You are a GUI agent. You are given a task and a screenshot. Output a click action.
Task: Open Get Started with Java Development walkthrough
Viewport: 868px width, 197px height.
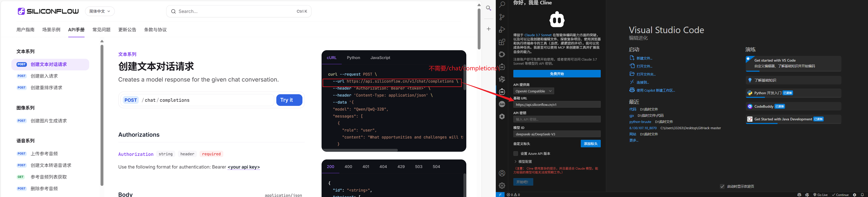pyautogui.click(x=793, y=119)
